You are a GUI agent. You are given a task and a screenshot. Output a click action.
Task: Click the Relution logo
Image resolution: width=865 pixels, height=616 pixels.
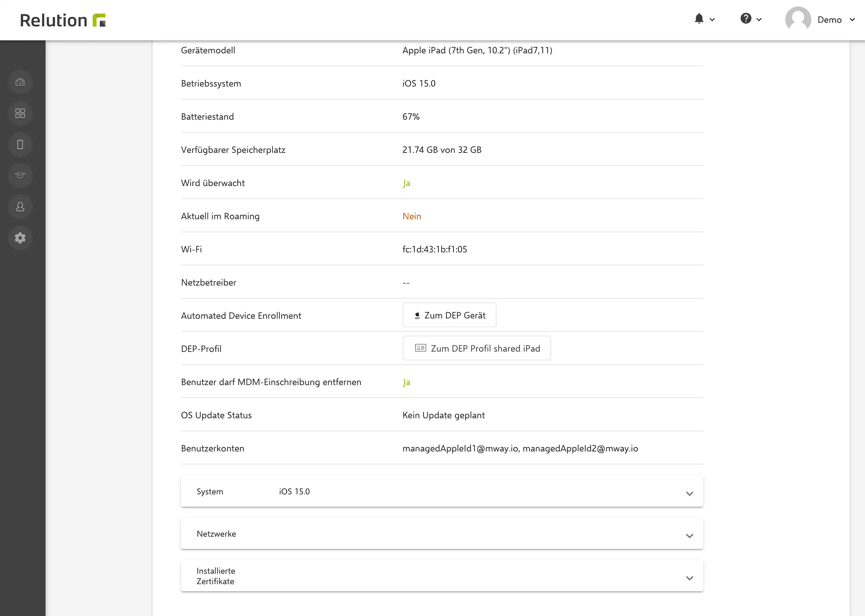tap(62, 20)
